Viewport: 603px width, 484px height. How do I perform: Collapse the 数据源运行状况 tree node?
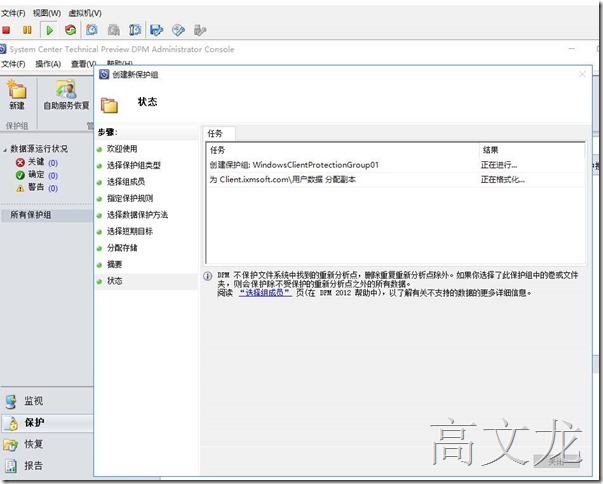point(5,150)
